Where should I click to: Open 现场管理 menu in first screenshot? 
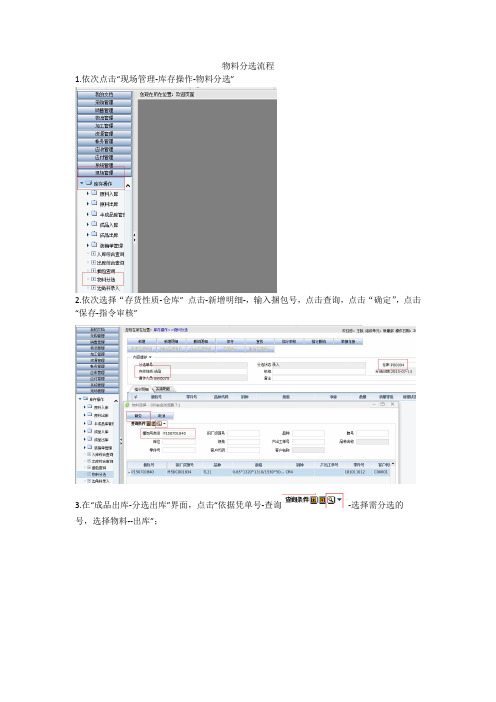point(104,172)
